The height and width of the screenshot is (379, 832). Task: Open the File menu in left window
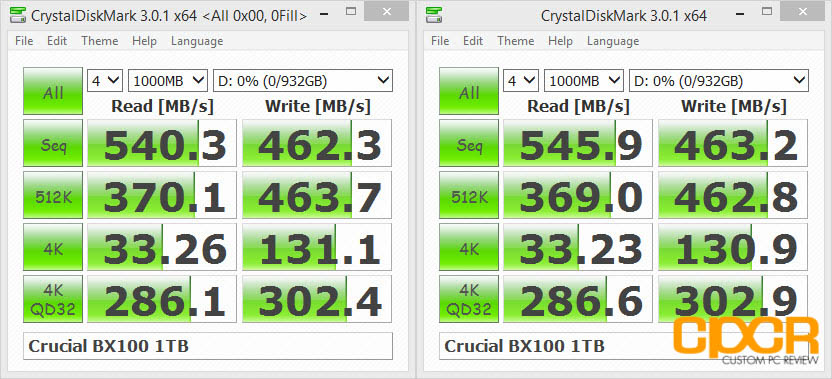point(24,41)
